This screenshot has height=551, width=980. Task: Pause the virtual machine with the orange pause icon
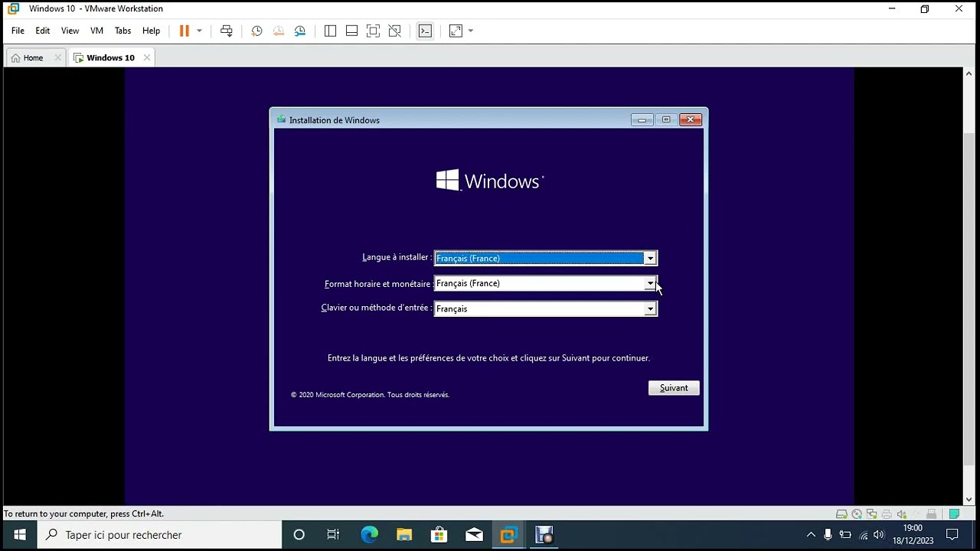[x=184, y=31]
